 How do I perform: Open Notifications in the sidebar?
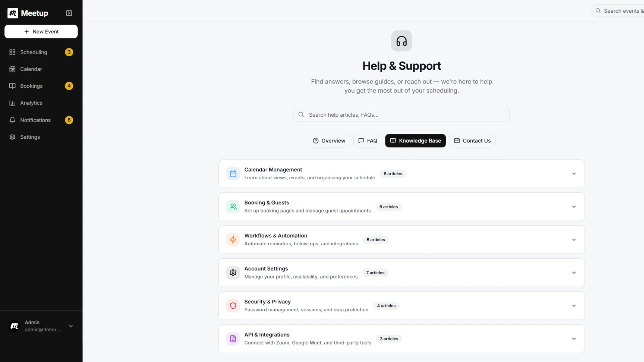(41, 120)
